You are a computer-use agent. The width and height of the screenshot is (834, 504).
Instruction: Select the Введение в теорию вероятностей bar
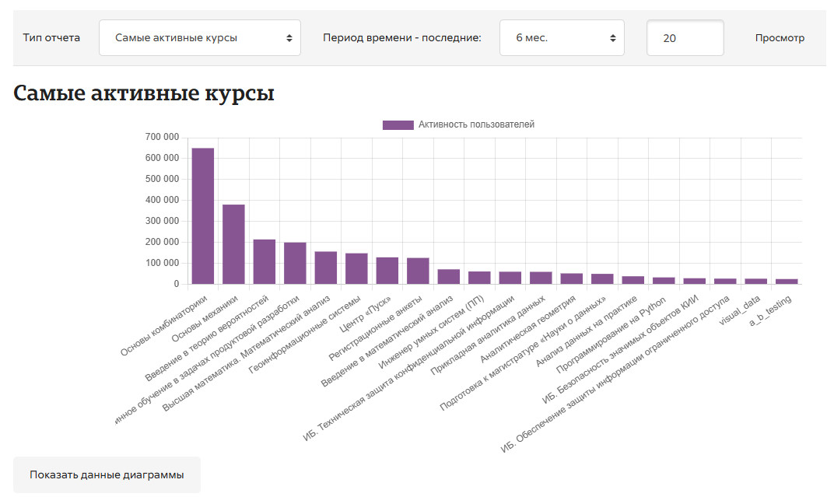265,261
